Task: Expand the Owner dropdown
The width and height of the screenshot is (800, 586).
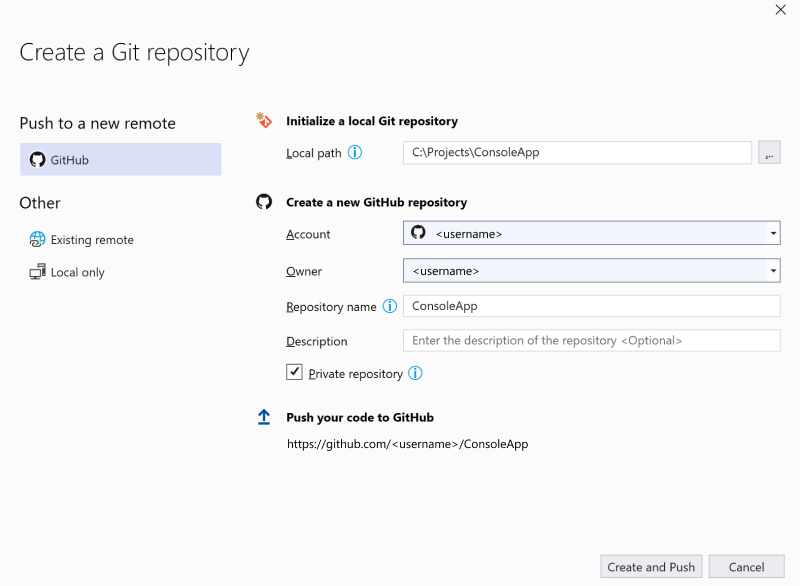Action: pyautogui.click(x=773, y=270)
